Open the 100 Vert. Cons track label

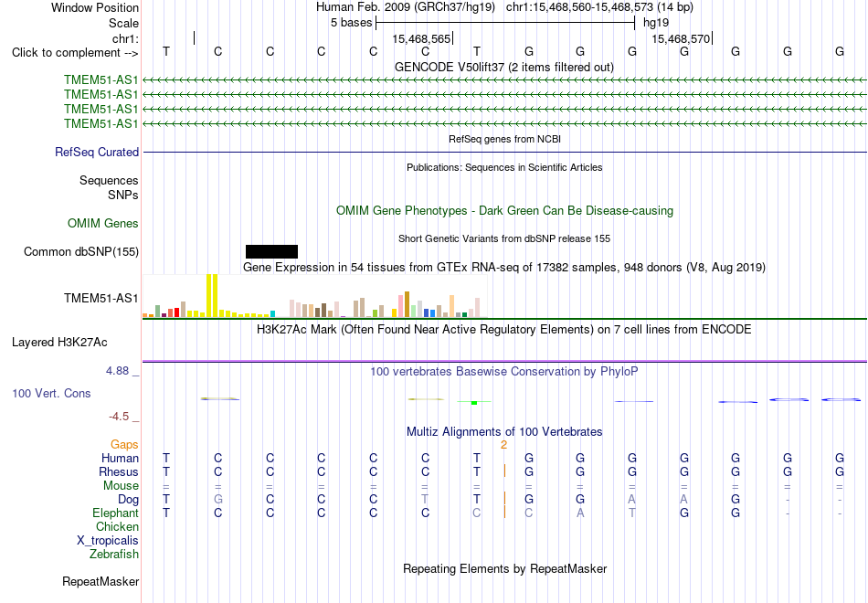point(51,393)
